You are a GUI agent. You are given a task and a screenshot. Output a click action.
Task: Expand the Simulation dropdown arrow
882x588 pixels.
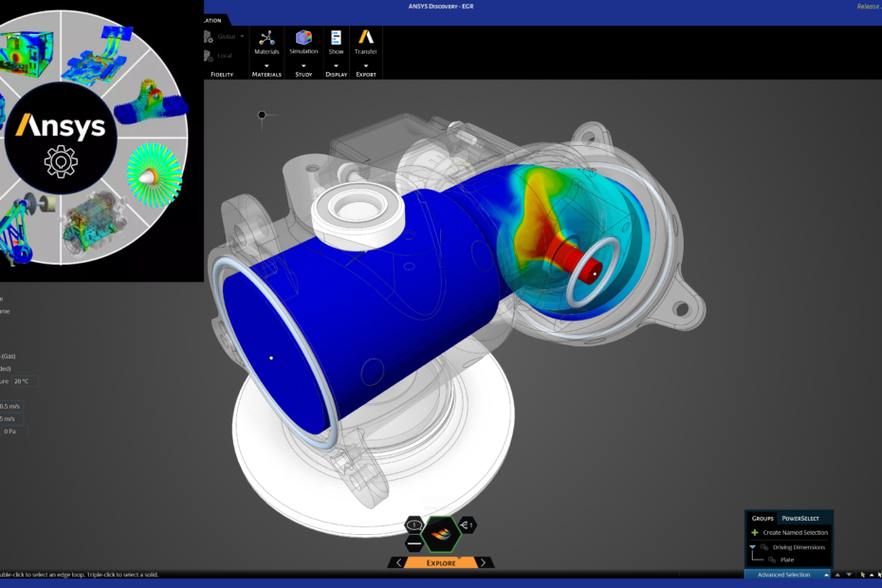(303, 65)
